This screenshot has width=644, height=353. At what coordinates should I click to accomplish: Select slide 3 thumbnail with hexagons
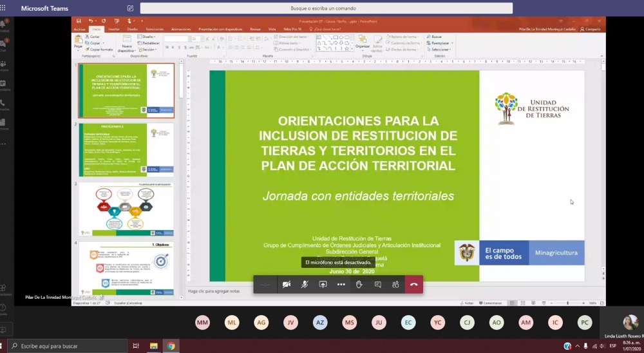pyautogui.click(x=126, y=209)
